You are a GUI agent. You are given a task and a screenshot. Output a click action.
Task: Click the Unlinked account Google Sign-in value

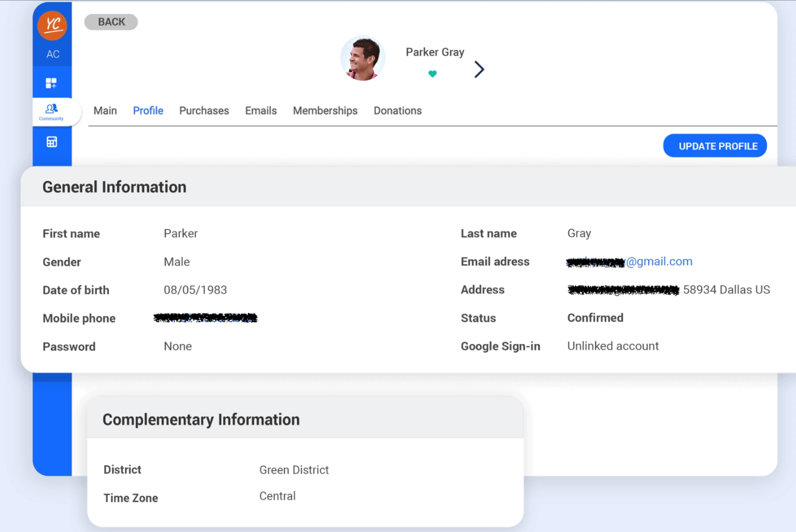tap(613, 346)
